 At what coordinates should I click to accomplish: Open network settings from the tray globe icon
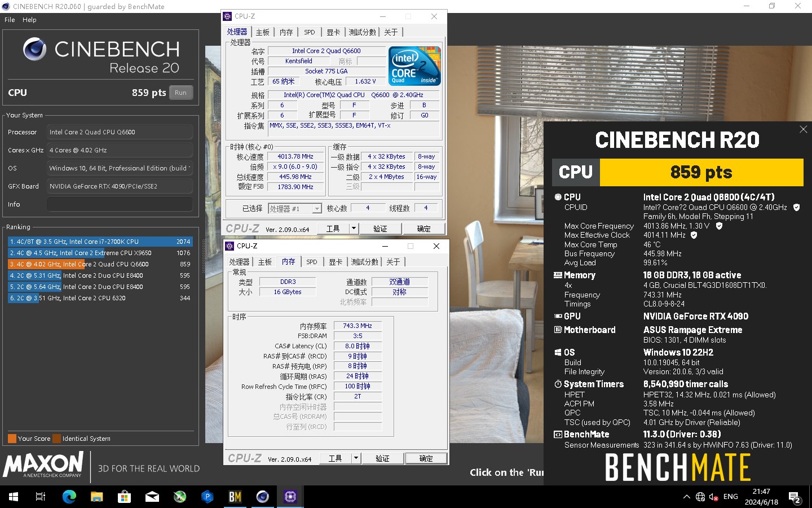700,497
